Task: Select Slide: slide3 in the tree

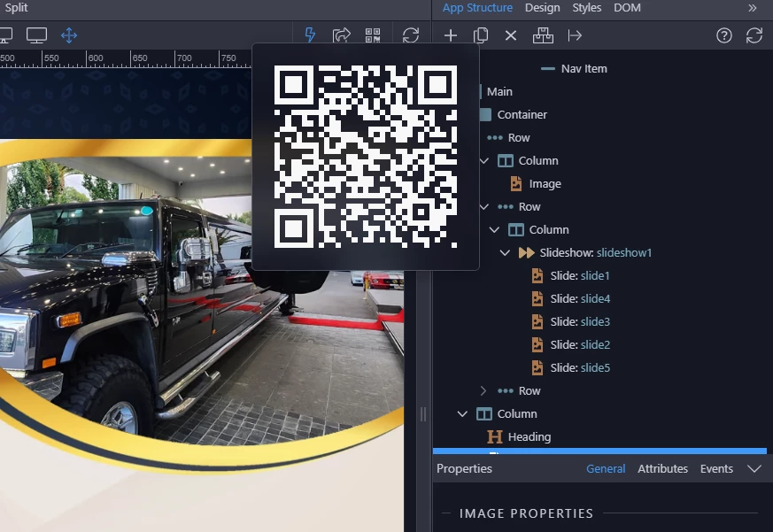Action: [580, 321]
